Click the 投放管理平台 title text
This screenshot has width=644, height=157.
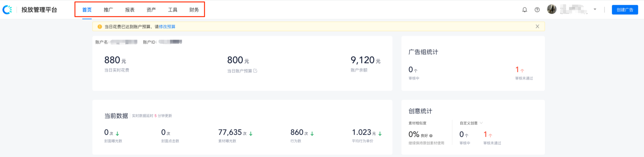pos(39,10)
